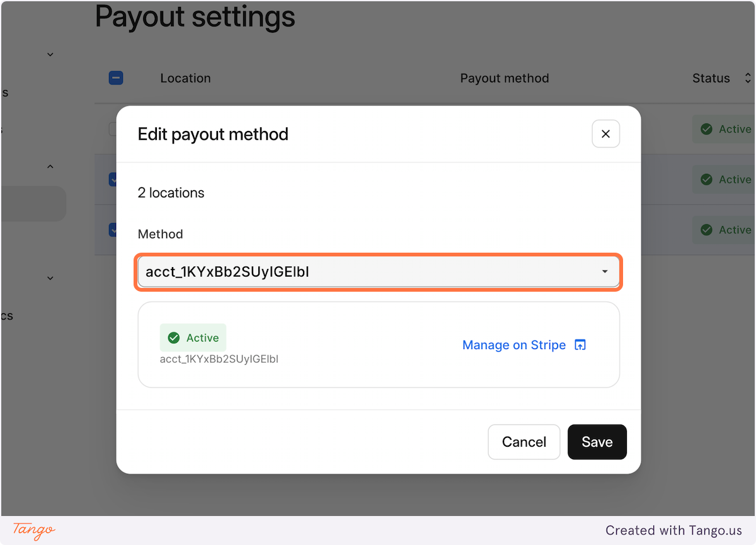This screenshot has width=756, height=545.
Task: Collapse the open sidebar section
Action: [50, 166]
